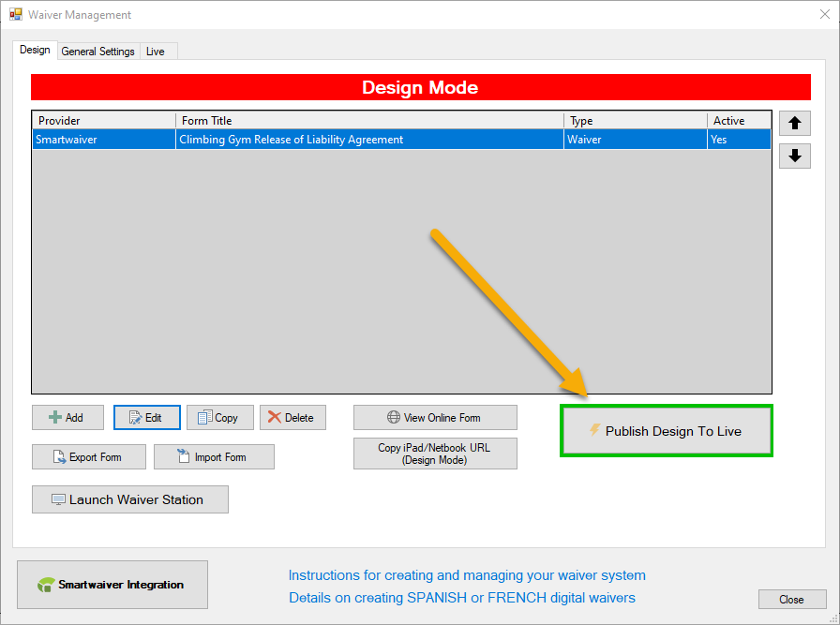The width and height of the screenshot is (840, 625).
Task: Close the window using the title bar X
Action: click(825, 14)
